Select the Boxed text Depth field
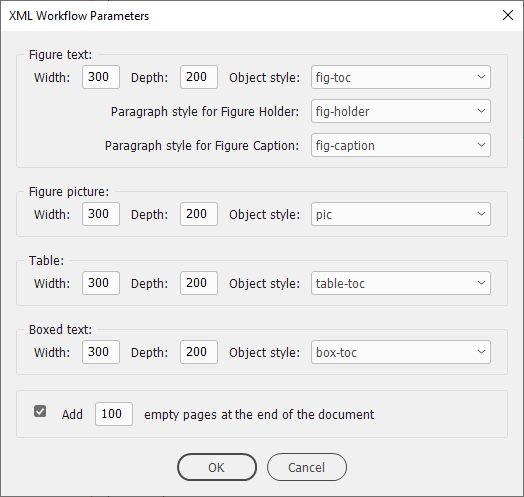The image size is (524, 497). [199, 352]
